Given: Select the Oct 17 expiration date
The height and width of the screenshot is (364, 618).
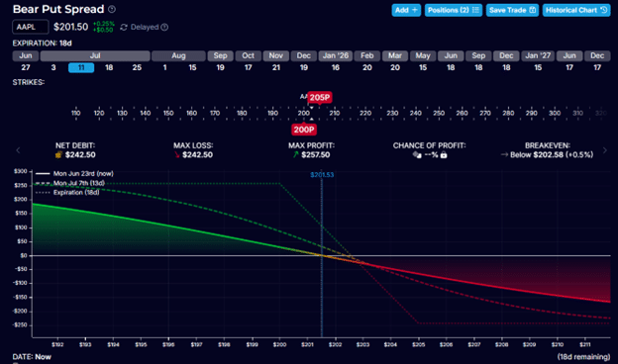Looking at the screenshot, I should coord(248,67).
